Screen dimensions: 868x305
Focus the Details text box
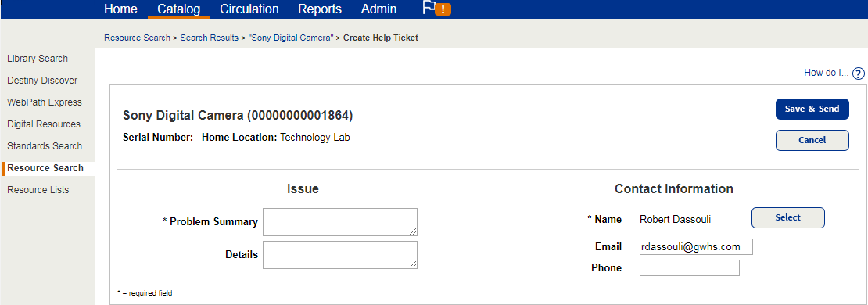coord(340,255)
